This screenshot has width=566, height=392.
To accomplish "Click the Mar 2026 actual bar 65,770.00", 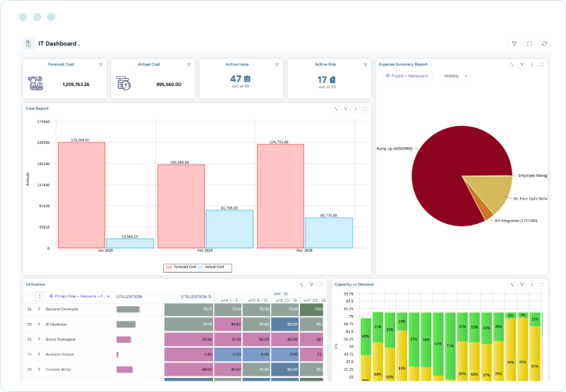I will (x=329, y=233).
